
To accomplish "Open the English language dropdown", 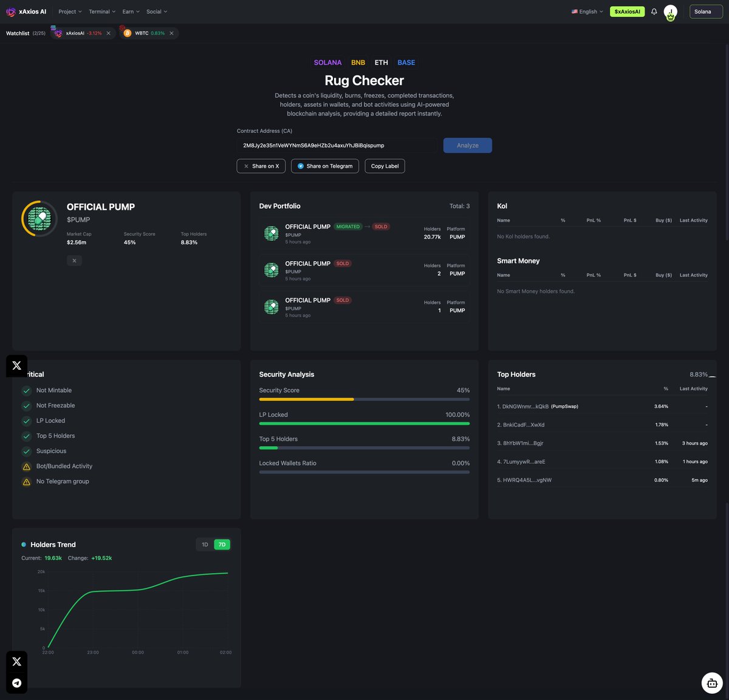I will (x=587, y=12).
